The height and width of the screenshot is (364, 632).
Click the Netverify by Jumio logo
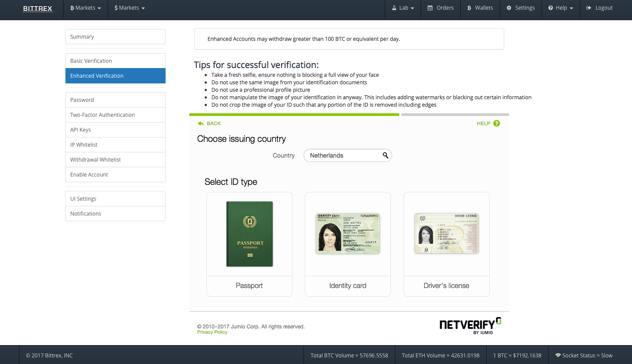click(470, 326)
